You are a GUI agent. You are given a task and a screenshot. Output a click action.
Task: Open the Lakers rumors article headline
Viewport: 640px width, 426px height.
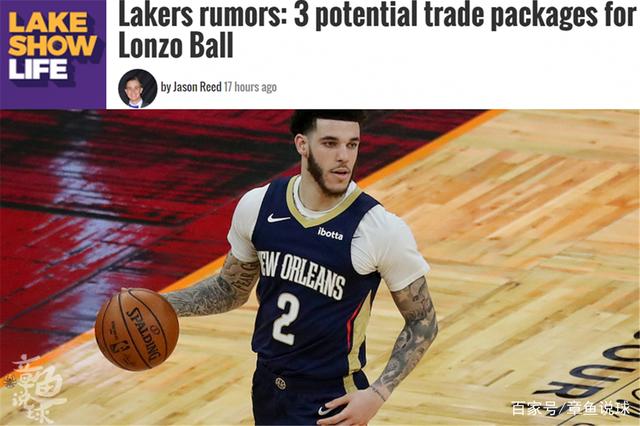378,31
